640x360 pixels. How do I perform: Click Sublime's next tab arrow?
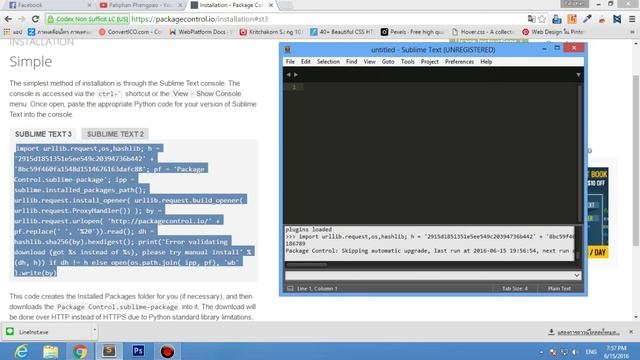point(296,75)
